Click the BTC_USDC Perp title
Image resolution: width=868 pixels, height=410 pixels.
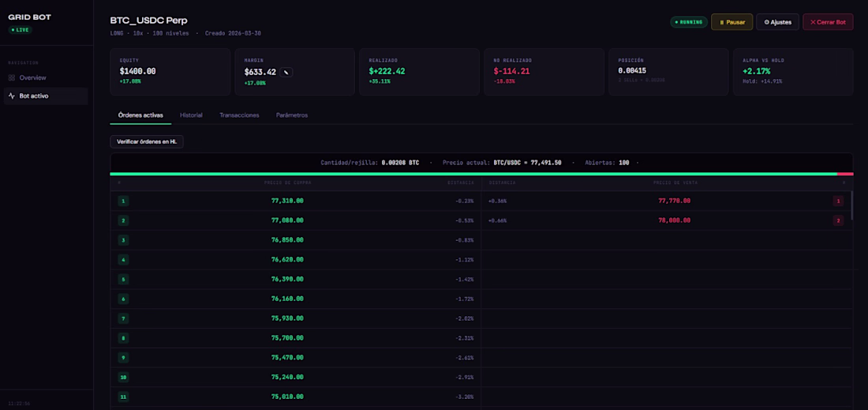point(148,21)
